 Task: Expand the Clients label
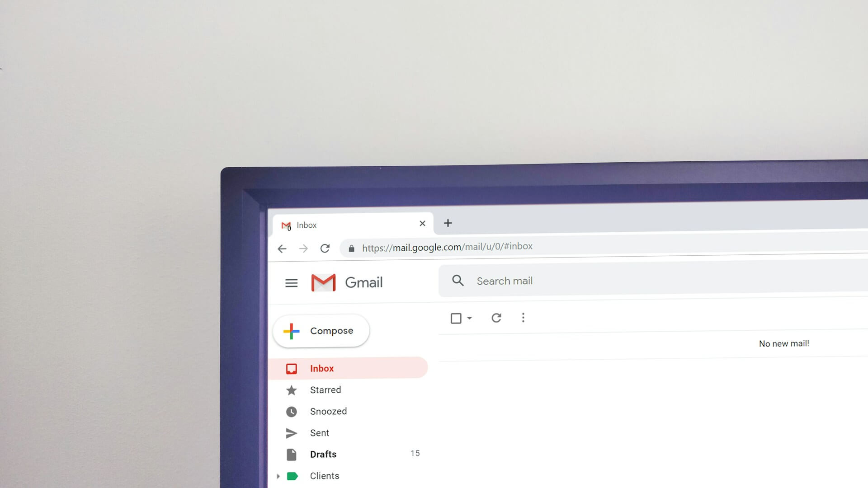[277, 475]
